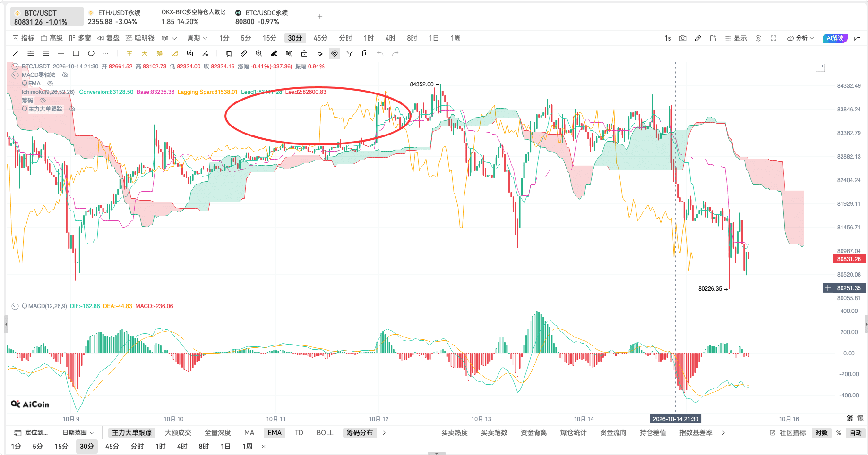Expand the 分析 analysis dropdown

[x=800, y=38]
